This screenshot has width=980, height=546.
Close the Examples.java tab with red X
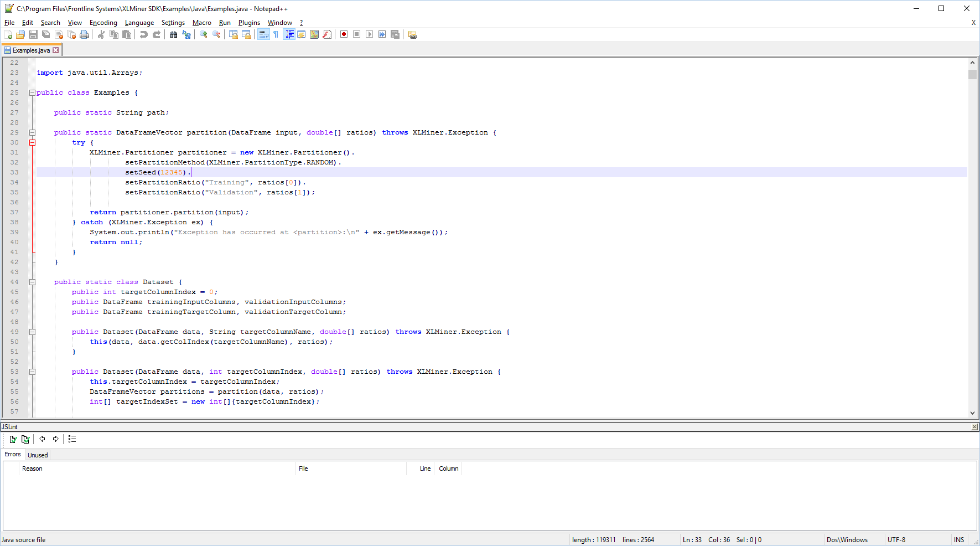tap(55, 50)
